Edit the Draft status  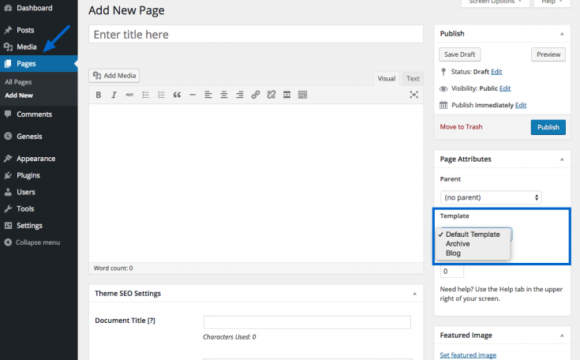pyautogui.click(x=496, y=71)
